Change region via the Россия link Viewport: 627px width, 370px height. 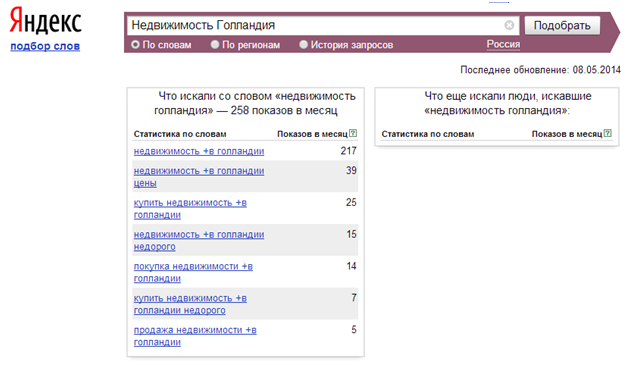(503, 44)
